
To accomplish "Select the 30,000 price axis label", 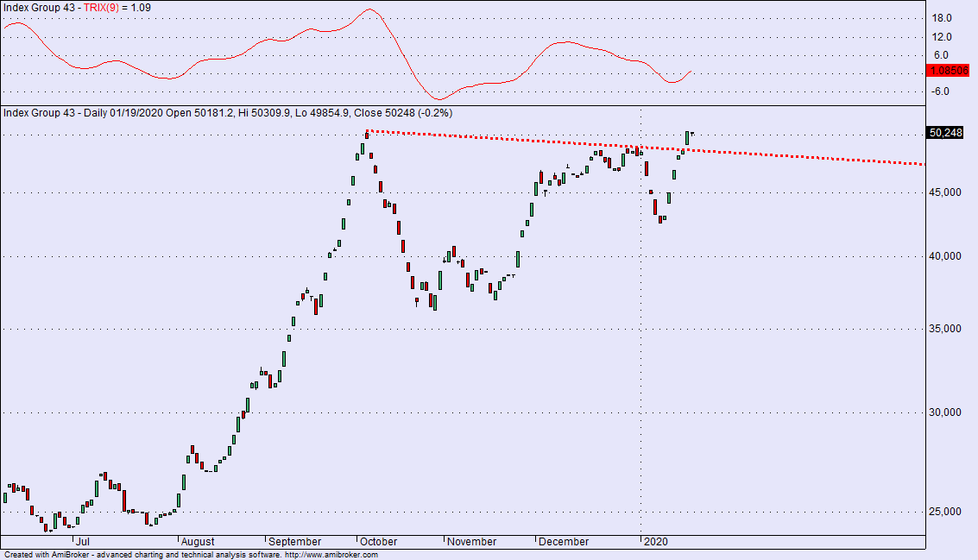I will coord(945,412).
